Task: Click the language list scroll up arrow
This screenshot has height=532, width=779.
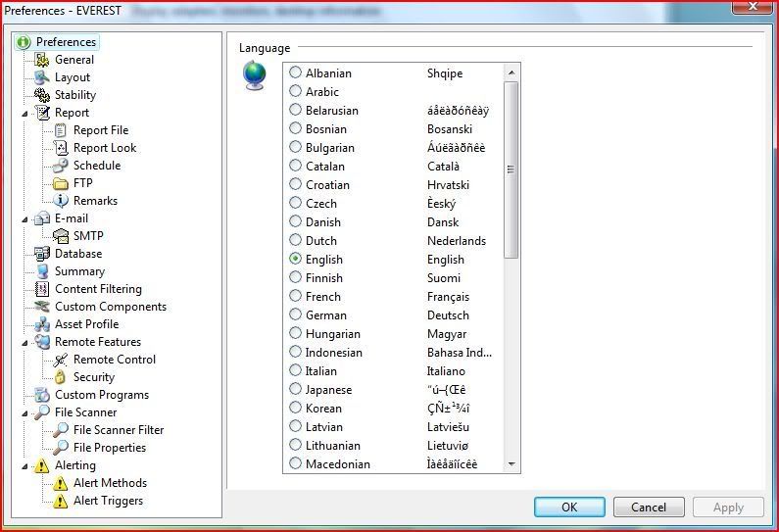Action: tap(511, 73)
